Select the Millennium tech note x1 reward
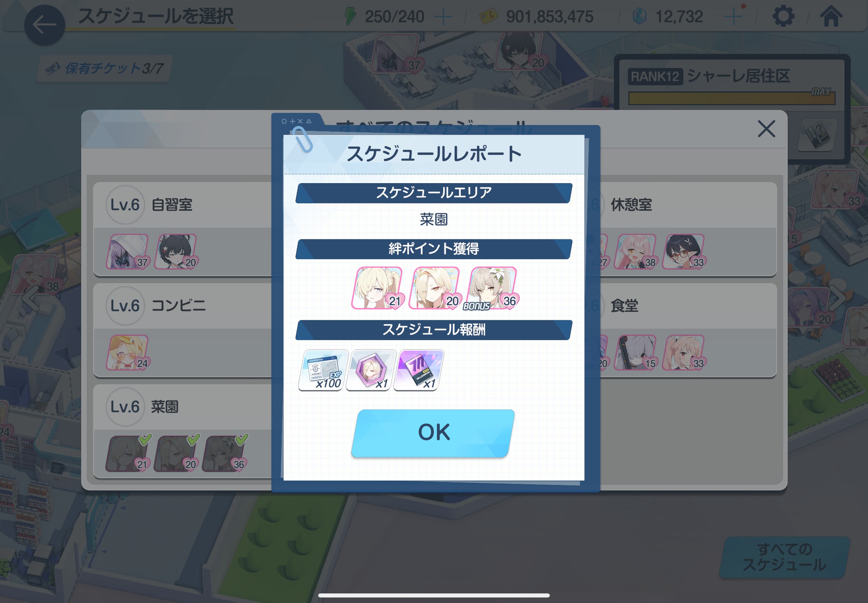The width and height of the screenshot is (868, 603). pos(418,370)
